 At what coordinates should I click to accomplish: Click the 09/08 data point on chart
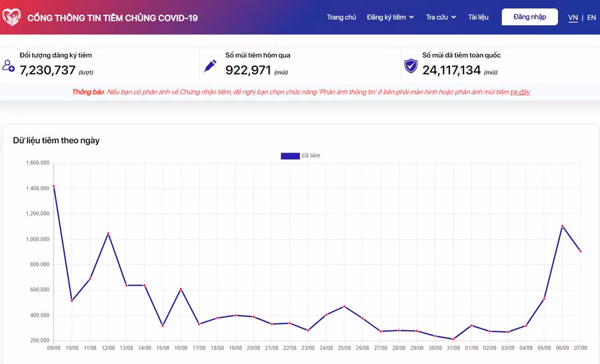coord(53,187)
